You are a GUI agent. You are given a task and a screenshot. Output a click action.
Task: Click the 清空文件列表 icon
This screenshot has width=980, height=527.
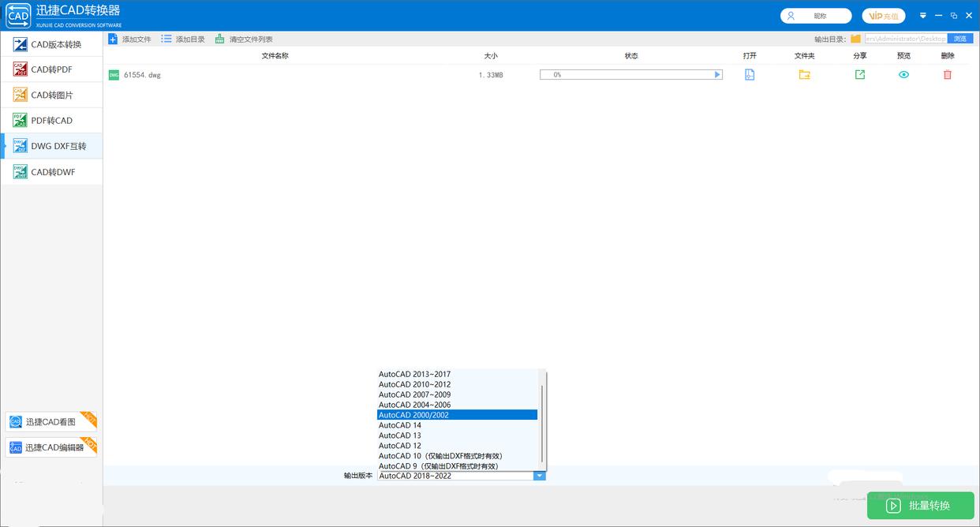tap(220, 39)
